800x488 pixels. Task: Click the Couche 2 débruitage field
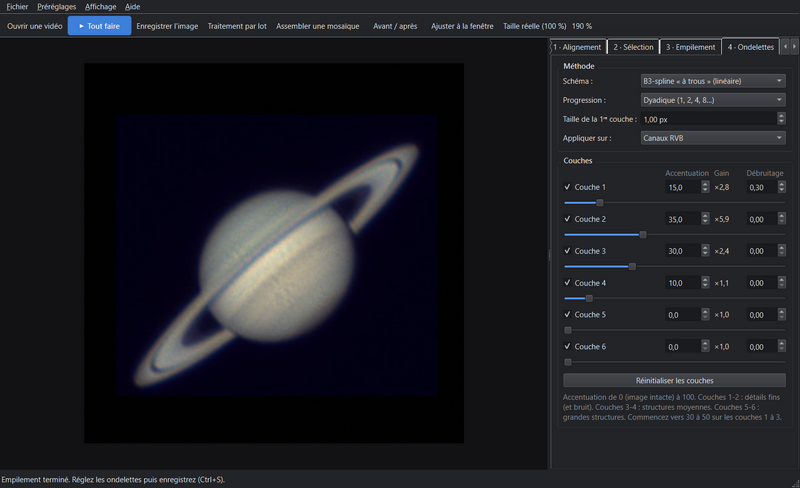(762, 219)
